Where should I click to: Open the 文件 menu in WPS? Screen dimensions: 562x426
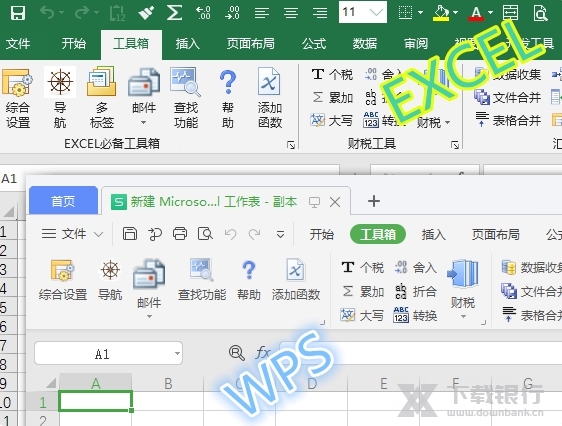pyautogui.click(x=72, y=234)
